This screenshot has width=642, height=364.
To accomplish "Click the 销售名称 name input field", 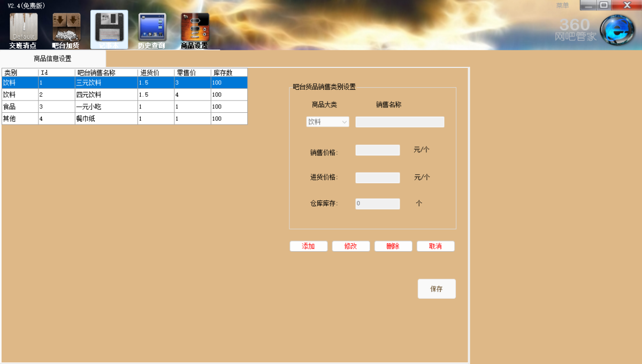I will click(400, 122).
